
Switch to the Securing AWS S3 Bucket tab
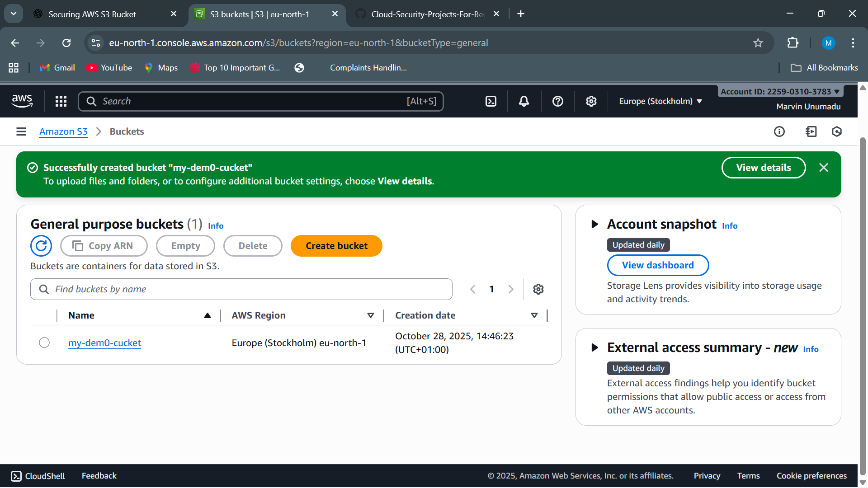[93, 14]
